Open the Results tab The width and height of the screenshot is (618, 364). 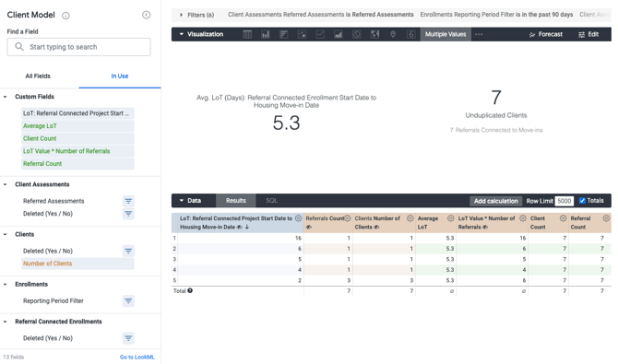(236, 201)
